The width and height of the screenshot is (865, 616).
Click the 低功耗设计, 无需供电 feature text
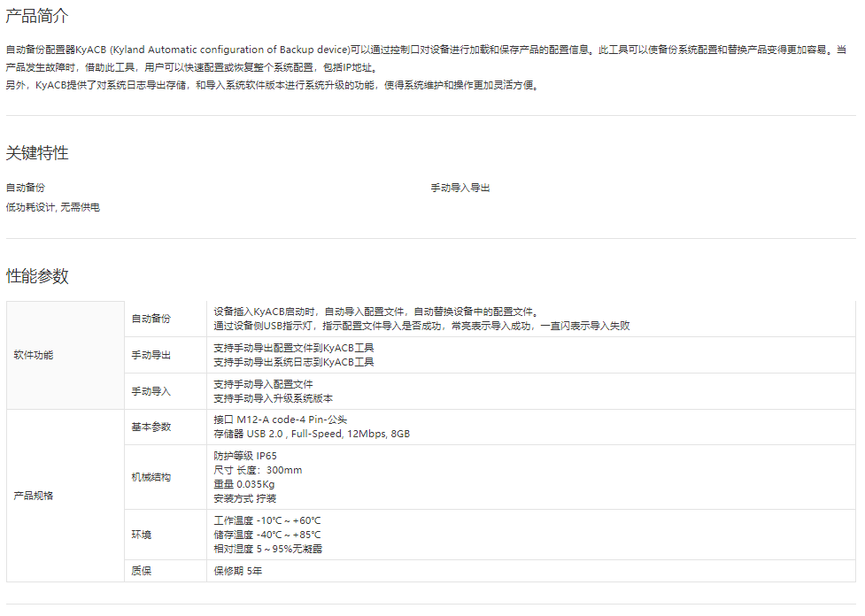(53, 207)
